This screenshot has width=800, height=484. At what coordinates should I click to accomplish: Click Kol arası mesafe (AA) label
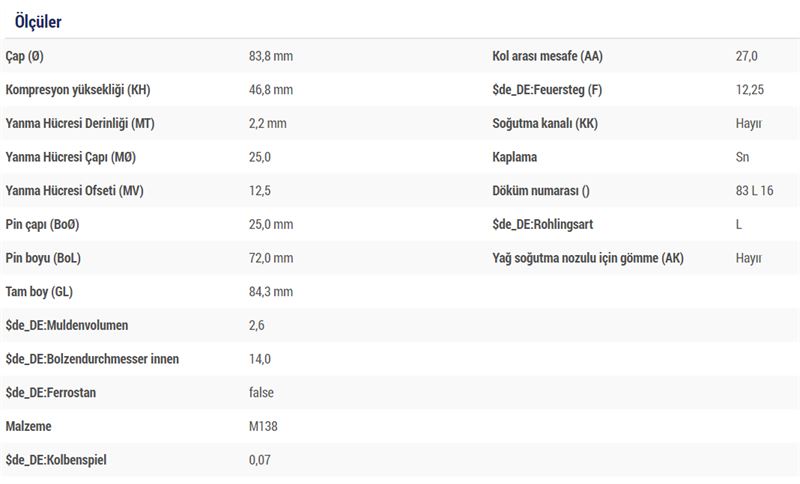pos(547,56)
